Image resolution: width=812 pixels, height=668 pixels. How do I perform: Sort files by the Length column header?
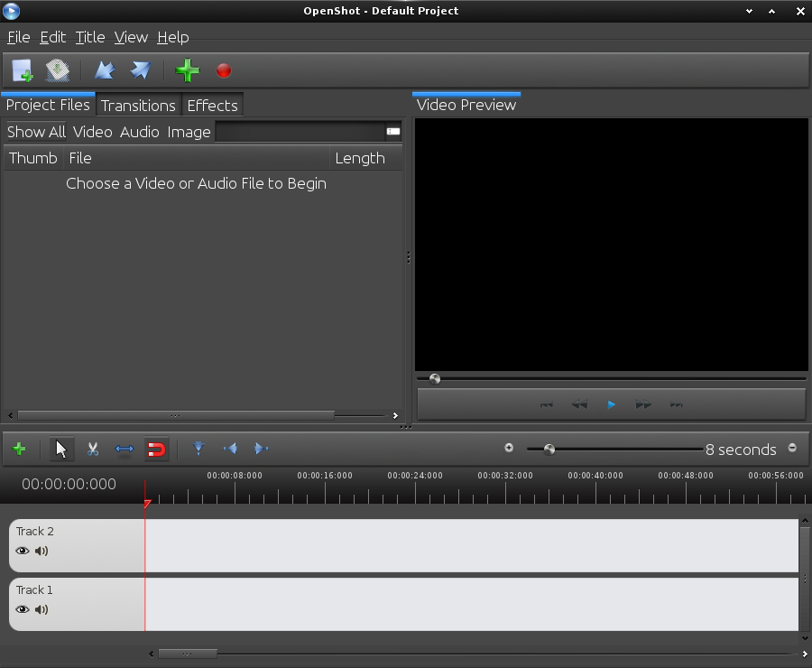pyautogui.click(x=365, y=158)
